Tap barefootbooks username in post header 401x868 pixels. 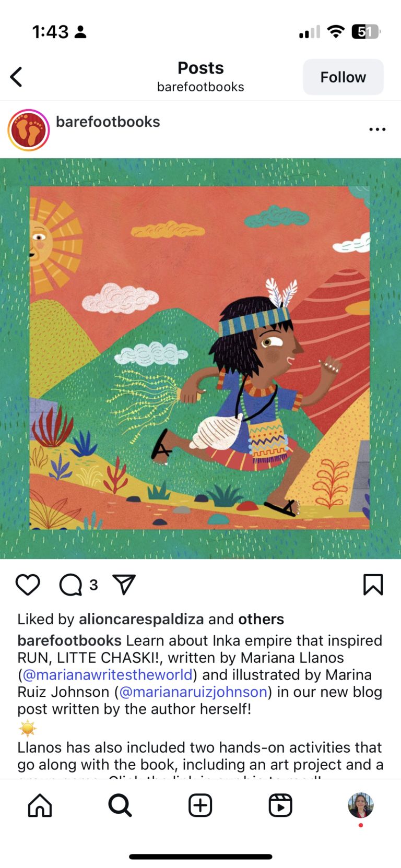coord(108,122)
